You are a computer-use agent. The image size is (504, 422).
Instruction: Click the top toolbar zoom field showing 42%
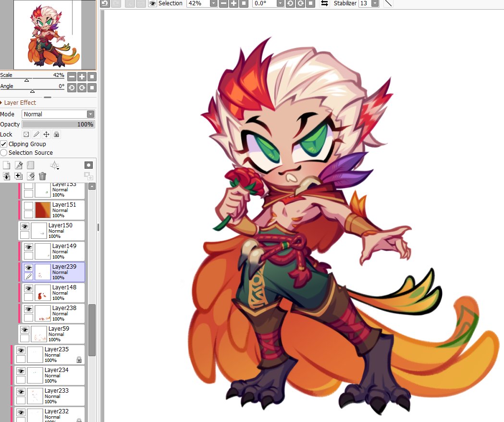click(x=198, y=3)
